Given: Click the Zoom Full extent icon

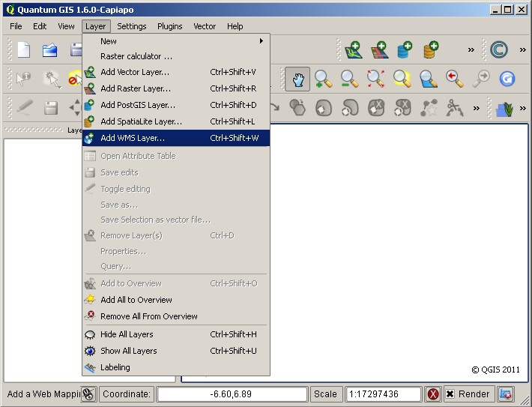Looking at the screenshot, I should pos(375,79).
